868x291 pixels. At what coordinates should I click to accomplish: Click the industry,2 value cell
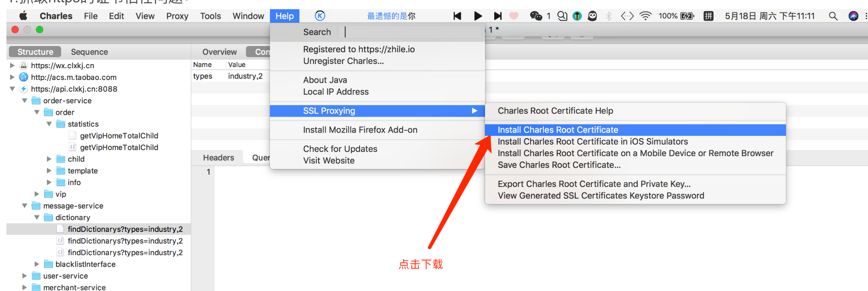point(246,76)
